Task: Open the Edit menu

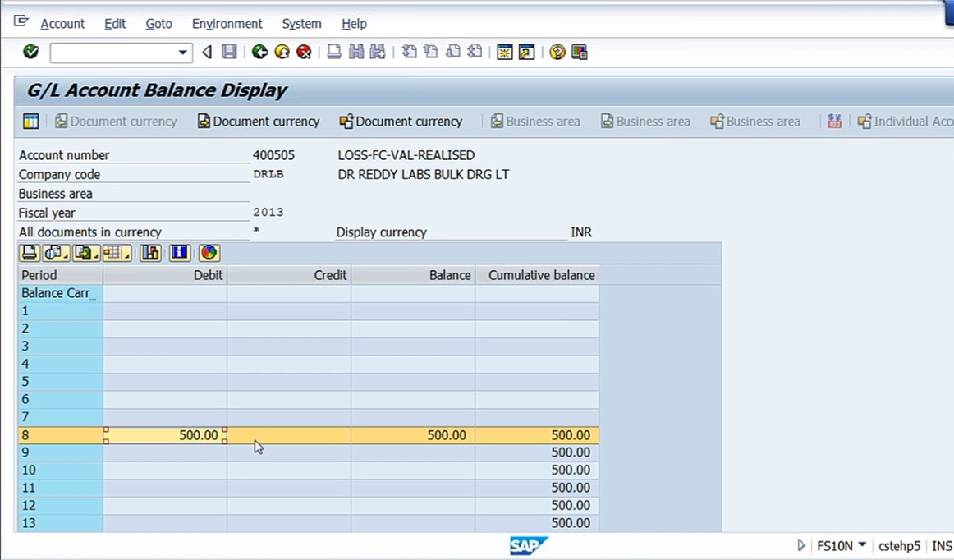Action: (x=115, y=24)
